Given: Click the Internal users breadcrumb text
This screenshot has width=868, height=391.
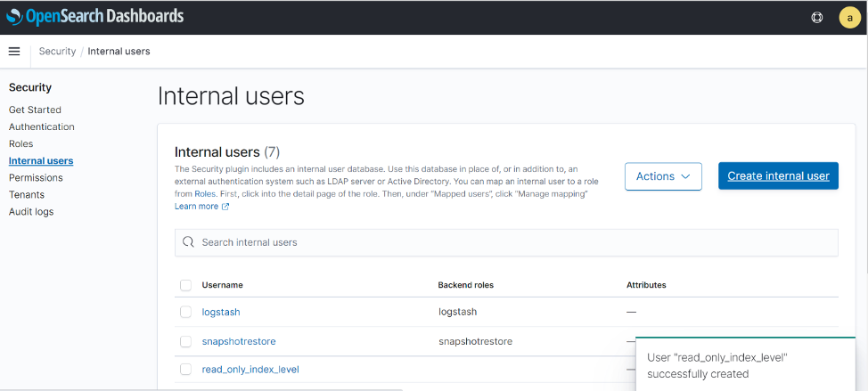Looking at the screenshot, I should click(x=119, y=51).
